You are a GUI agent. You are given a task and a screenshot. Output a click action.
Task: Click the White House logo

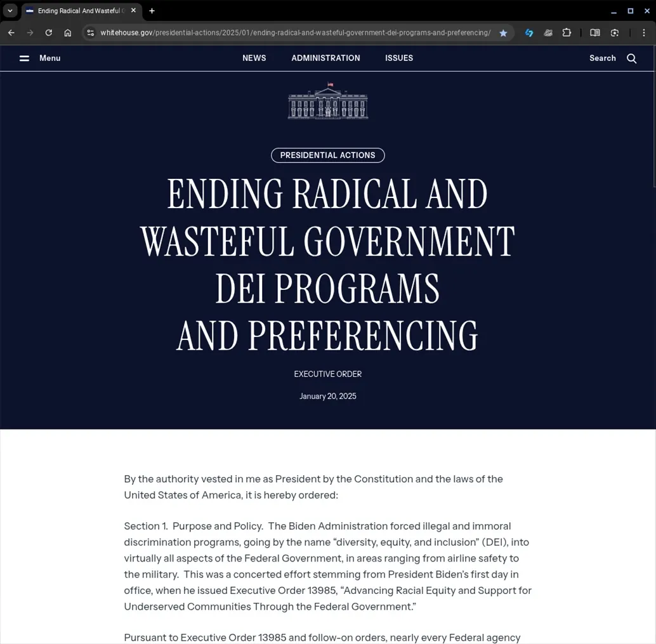tap(328, 100)
